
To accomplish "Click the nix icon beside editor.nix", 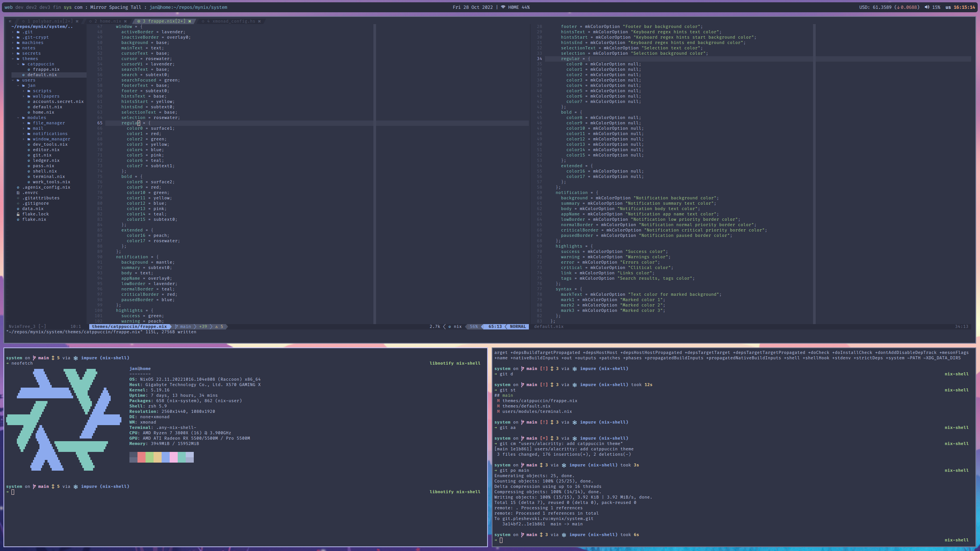I will point(29,150).
